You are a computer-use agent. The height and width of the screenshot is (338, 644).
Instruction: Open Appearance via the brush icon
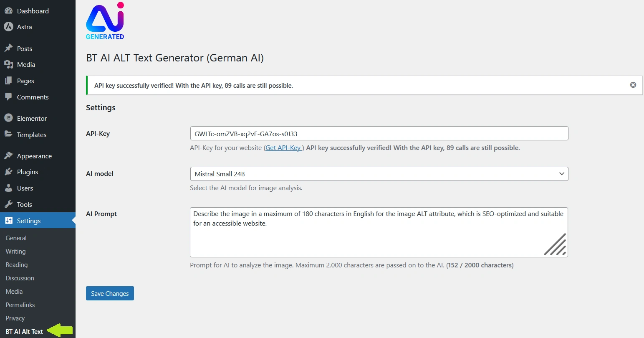pos(9,155)
